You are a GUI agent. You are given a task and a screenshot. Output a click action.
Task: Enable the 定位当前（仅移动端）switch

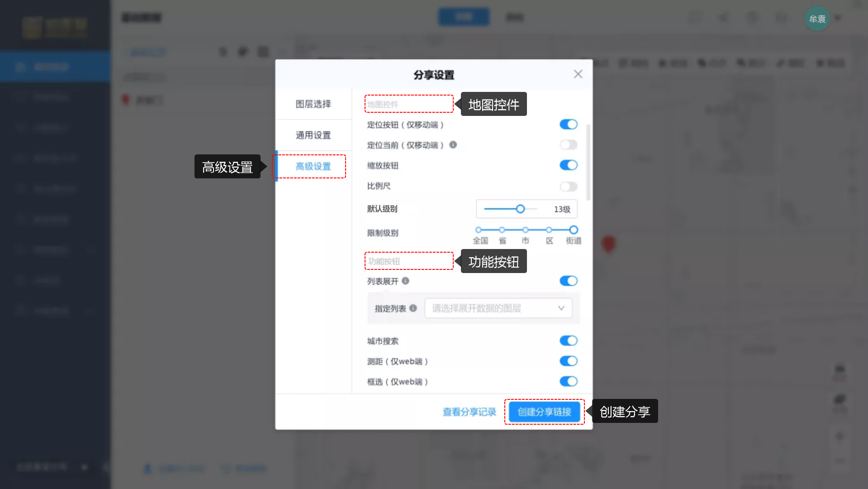(568, 145)
